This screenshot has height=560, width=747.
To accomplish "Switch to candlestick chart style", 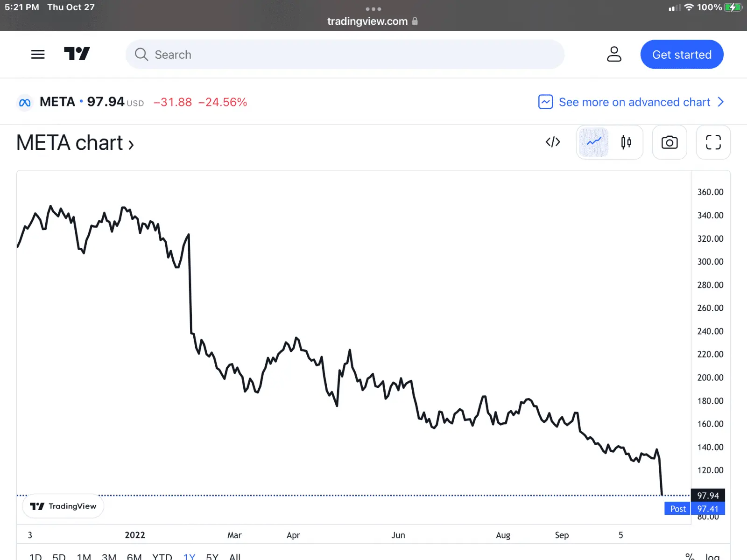I will click(626, 142).
